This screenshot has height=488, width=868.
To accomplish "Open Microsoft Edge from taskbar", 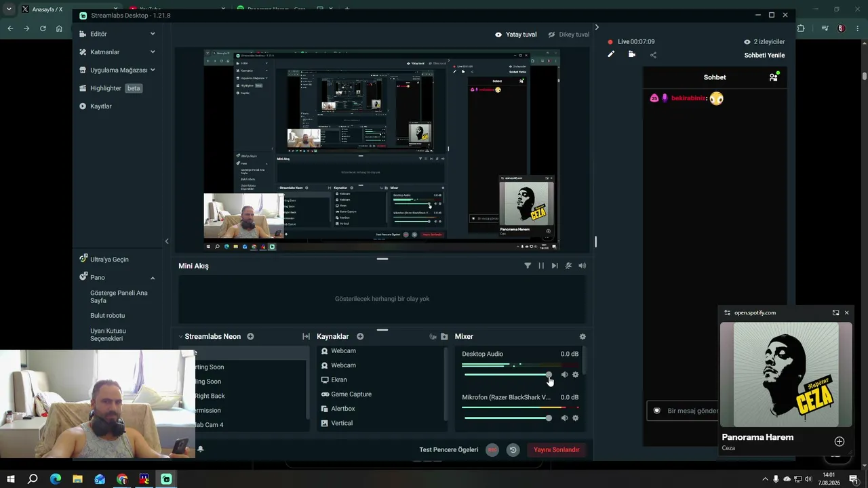I will tap(56, 479).
